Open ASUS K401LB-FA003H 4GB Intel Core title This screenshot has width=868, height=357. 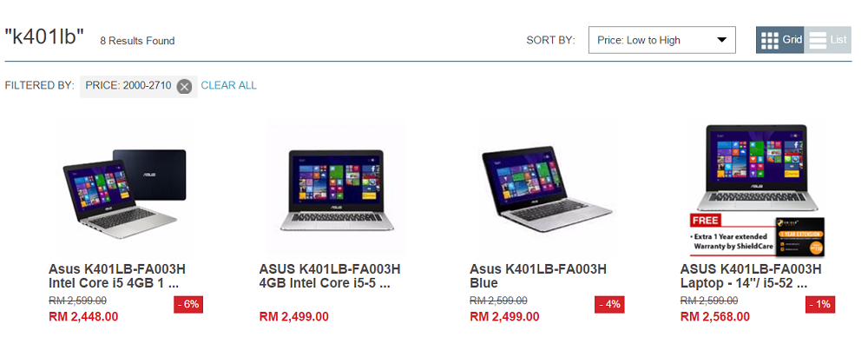tap(329, 276)
